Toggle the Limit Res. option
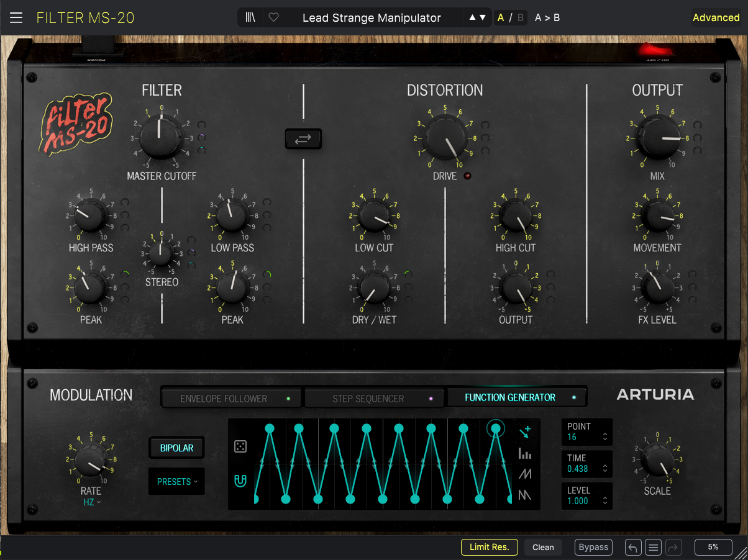Viewport: 748px width, 560px height. tap(489, 547)
